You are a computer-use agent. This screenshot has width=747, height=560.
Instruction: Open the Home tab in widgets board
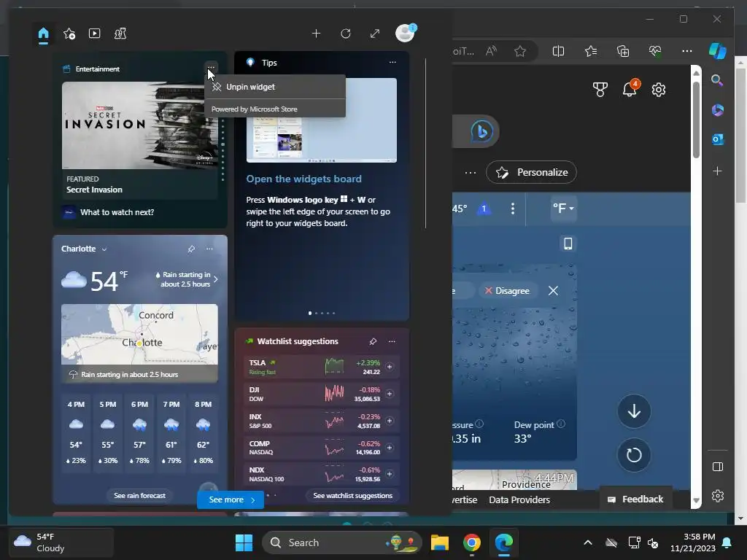click(43, 34)
